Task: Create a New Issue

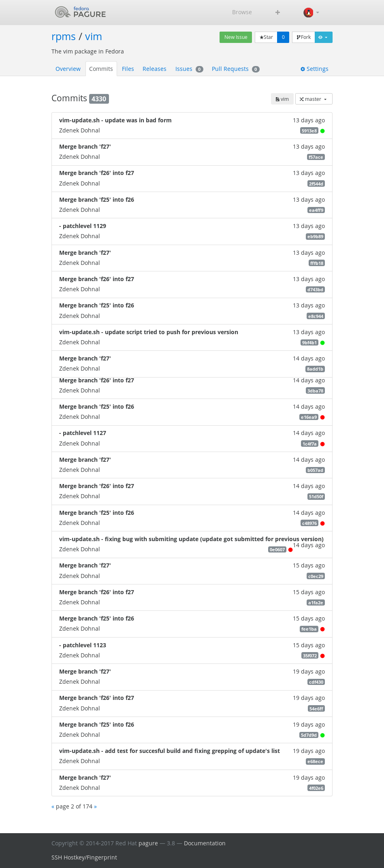Action: (236, 37)
